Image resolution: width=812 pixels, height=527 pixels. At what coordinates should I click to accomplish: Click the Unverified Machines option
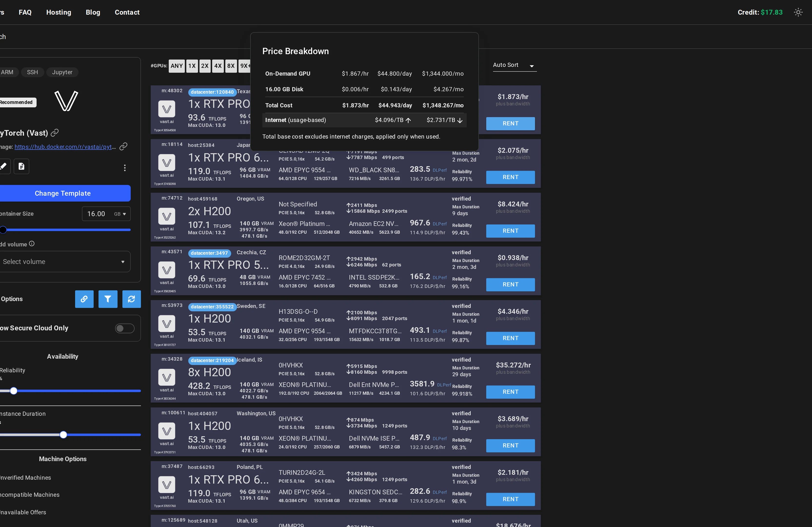(x=25, y=477)
